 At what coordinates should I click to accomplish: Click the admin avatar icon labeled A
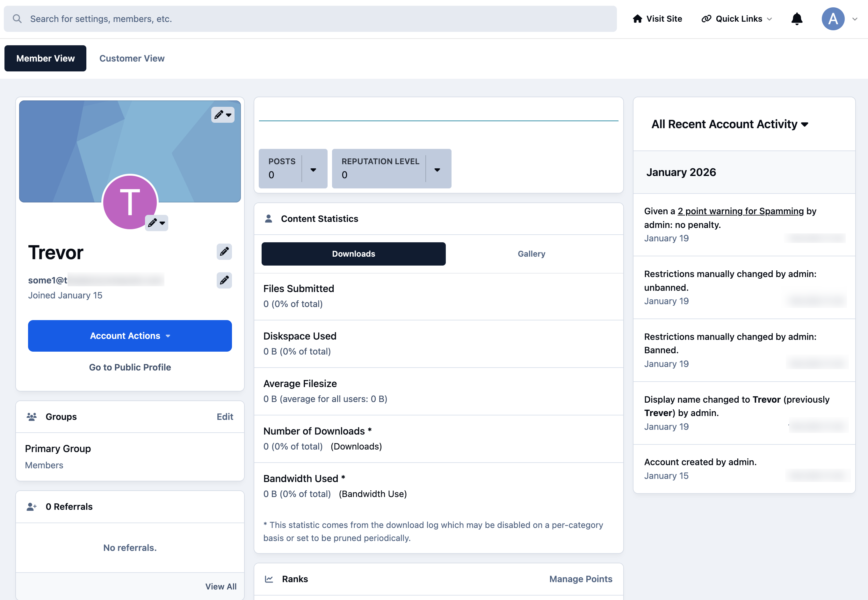833,19
